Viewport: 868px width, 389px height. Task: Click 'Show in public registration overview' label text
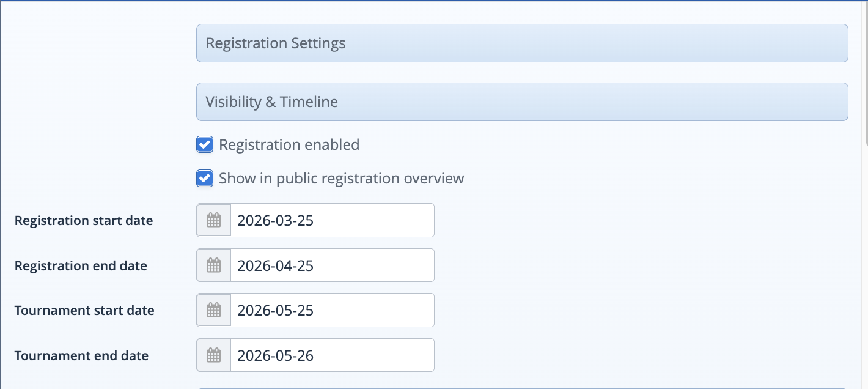tap(341, 179)
